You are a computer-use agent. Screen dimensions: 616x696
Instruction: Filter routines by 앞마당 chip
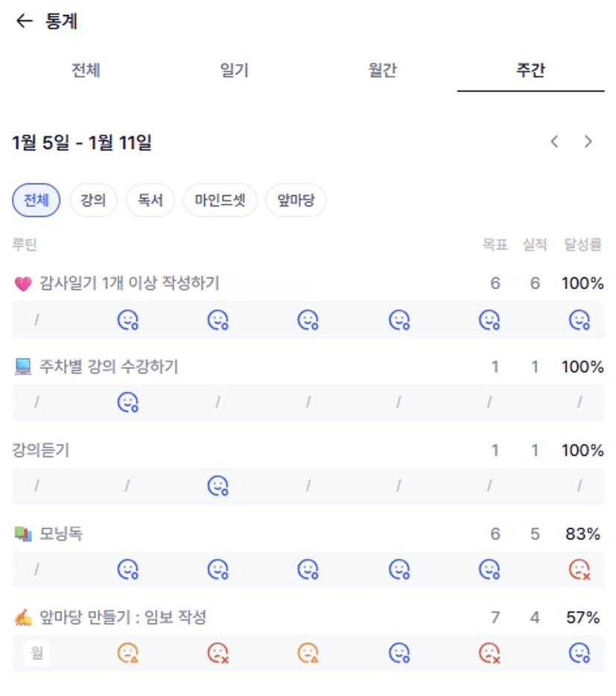point(296,200)
